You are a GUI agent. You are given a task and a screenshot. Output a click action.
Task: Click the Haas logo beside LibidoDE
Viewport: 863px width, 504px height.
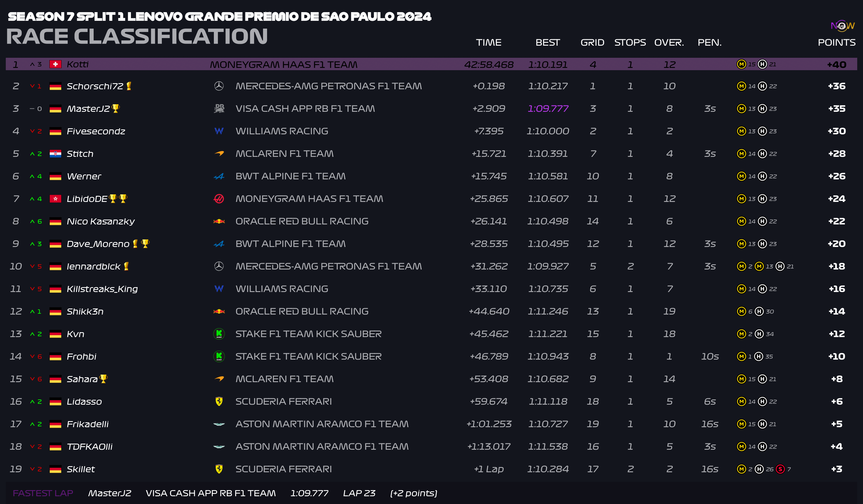219,198
